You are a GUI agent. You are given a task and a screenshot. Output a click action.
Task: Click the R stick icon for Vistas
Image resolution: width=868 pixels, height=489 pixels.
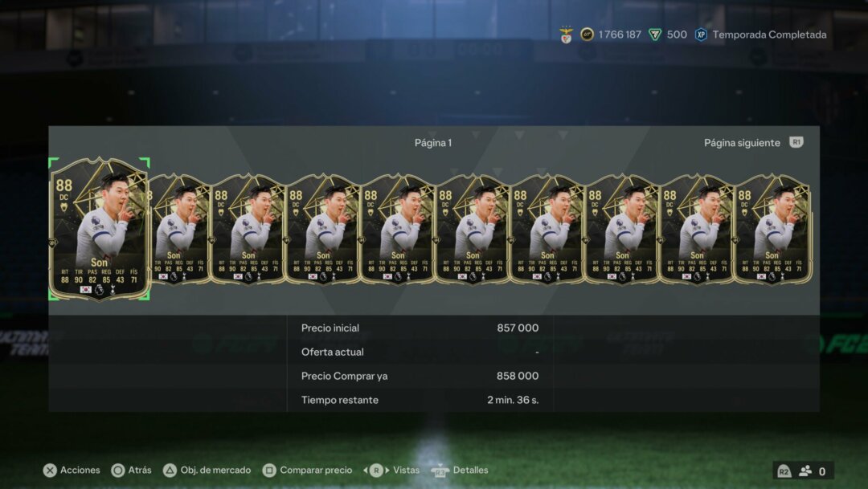click(376, 471)
